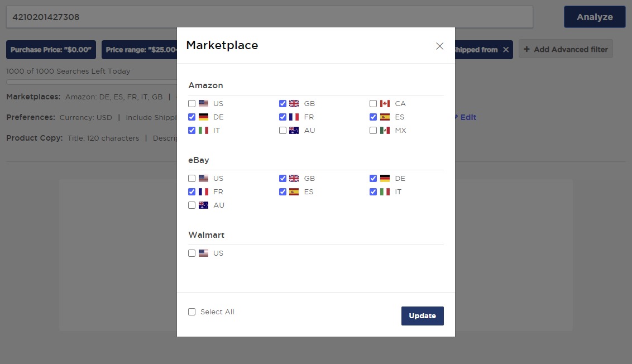The image size is (632, 364).
Task: Click the Update button
Action: pyautogui.click(x=422, y=315)
